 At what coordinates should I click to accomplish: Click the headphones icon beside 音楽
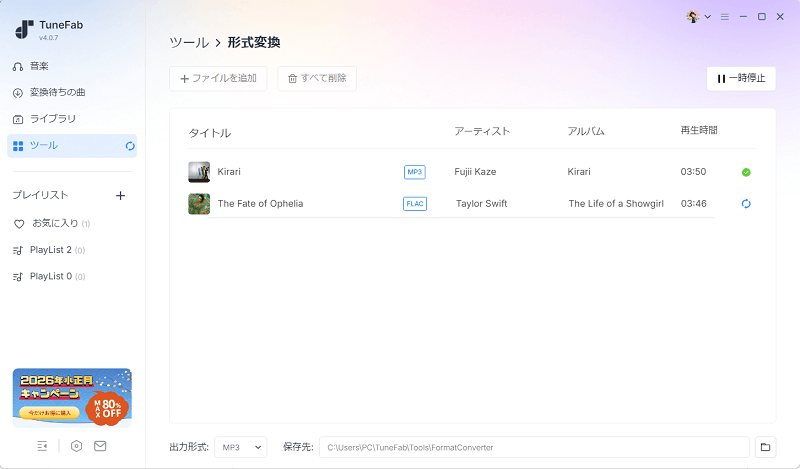18,66
